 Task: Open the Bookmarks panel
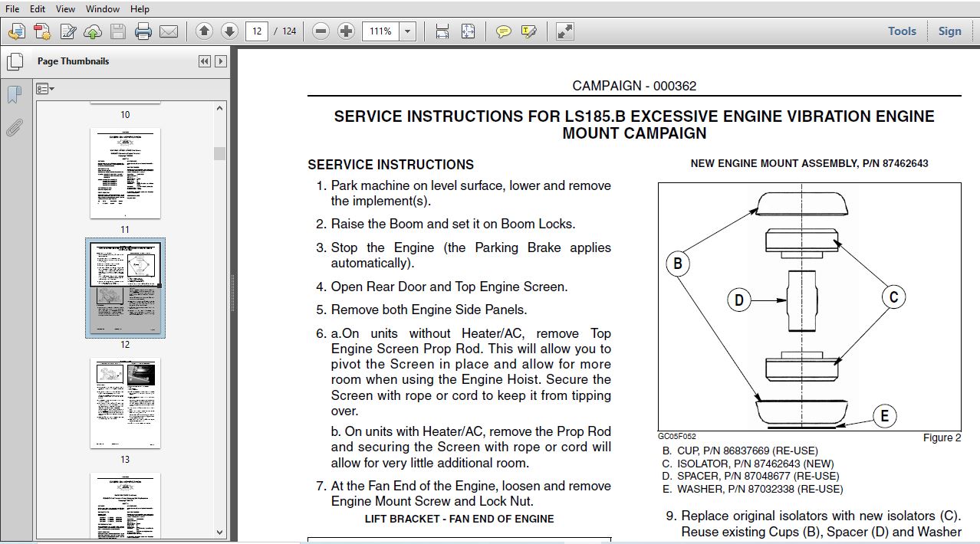point(14,95)
